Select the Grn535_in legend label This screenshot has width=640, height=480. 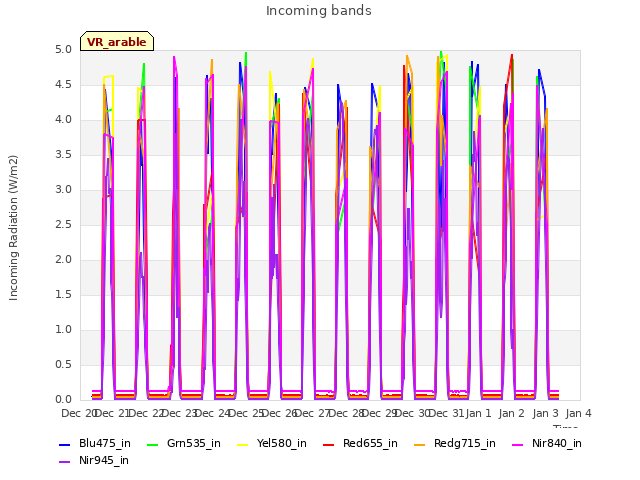click(x=194, y=444)
